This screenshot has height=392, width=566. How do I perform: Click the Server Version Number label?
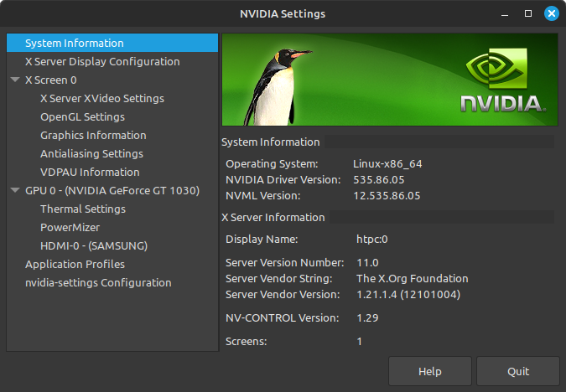point(285,262)
